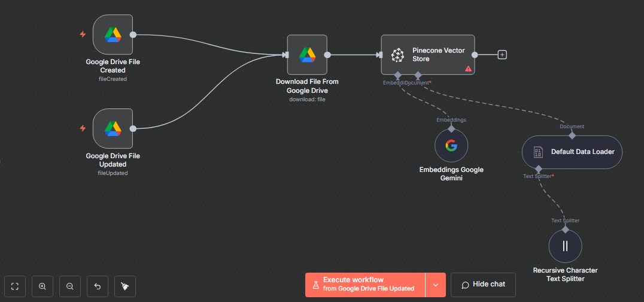Open the Download File From Google Drive node
Screen dimensions: 644x302
pyautogui.click(x=307, y=55)
